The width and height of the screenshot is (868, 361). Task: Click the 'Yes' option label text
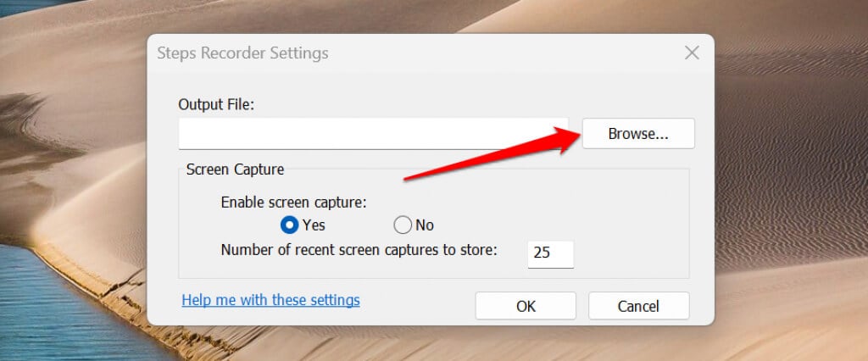pos(314,225)
